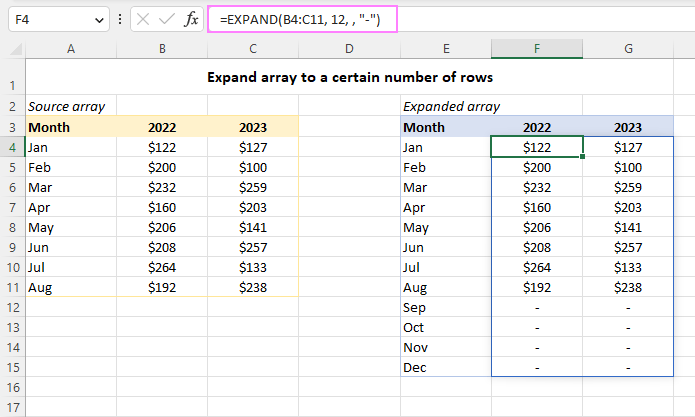Click the Select All triangle corner
This screenshot has height=417, width=695.
point(16,49)
